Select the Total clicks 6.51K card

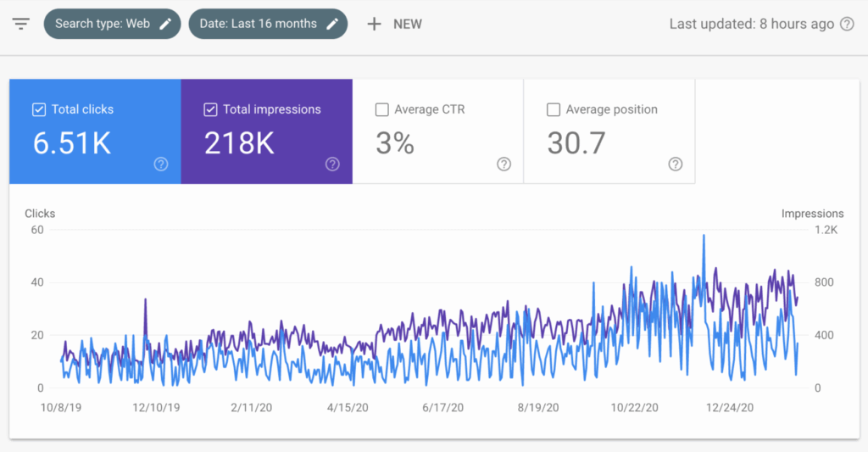coord(95,131)
